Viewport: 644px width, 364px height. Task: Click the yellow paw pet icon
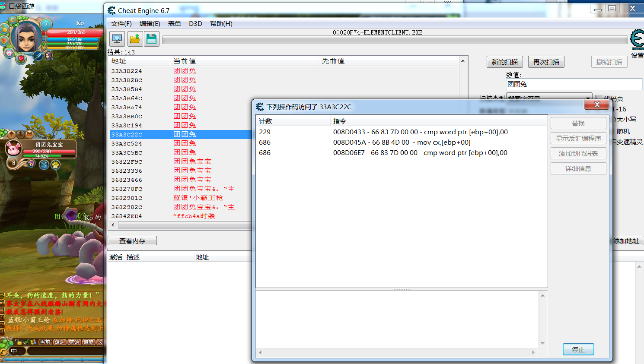pyautogui.click(x=55, y=165)
